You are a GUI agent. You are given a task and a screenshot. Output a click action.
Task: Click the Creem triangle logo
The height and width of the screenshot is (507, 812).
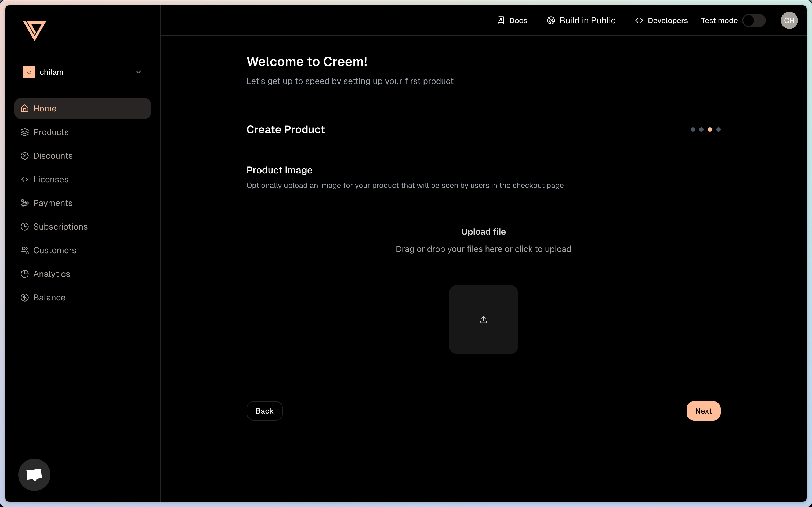(35, 31)
